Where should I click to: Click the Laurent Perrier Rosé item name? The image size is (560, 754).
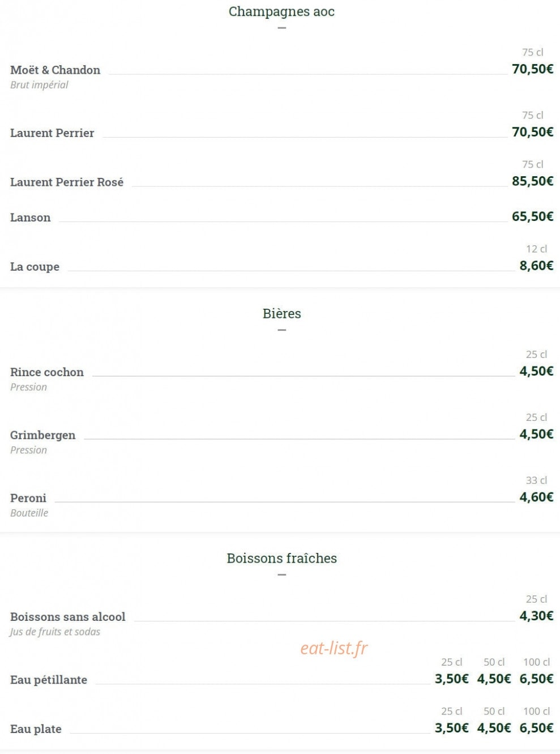[x=67, y=182]
